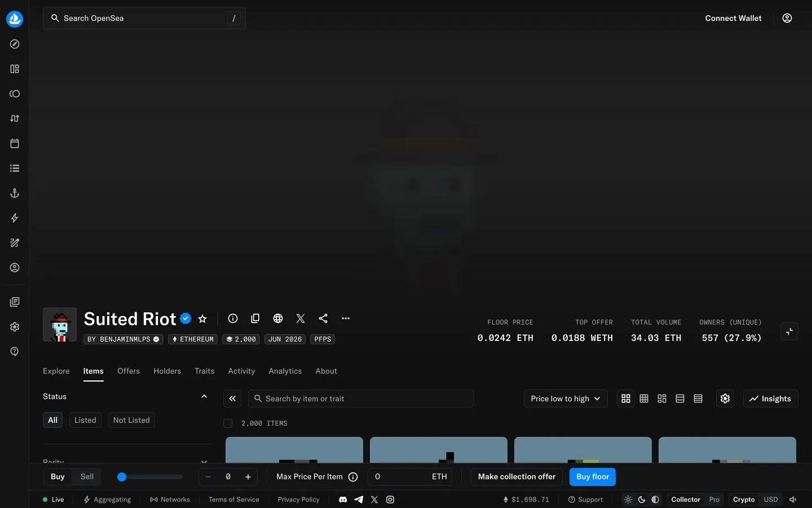Viewport: 812px width, 508px height.
Task: Switch the trade bar to Sell
Action: point(87,477)
